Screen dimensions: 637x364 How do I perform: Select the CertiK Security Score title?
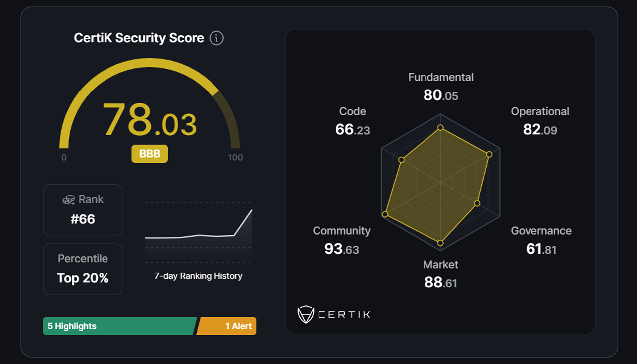(139, 38)
